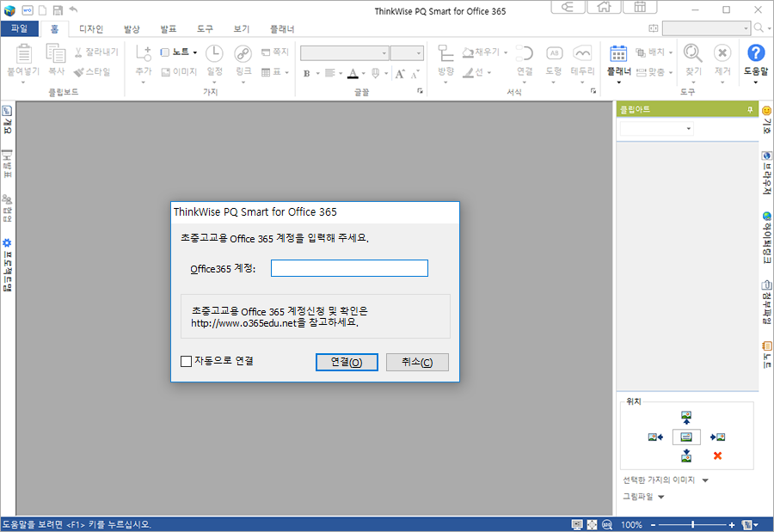Click the font color A icon
The width and height of the screenshot is (774, 532).
tap(353, 74)
